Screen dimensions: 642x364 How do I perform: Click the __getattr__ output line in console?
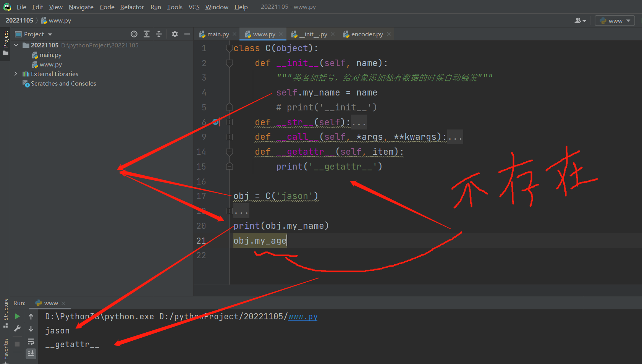(72, 345)
